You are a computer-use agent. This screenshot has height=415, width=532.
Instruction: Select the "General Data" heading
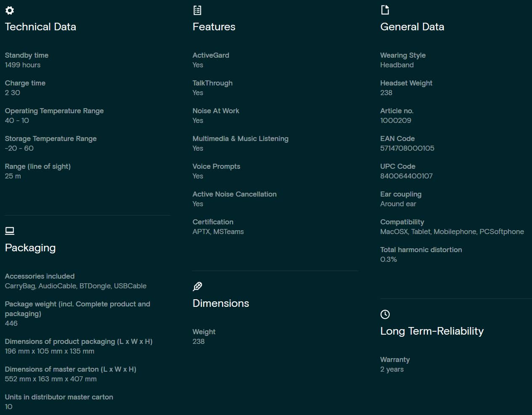(x=412, y=27)
